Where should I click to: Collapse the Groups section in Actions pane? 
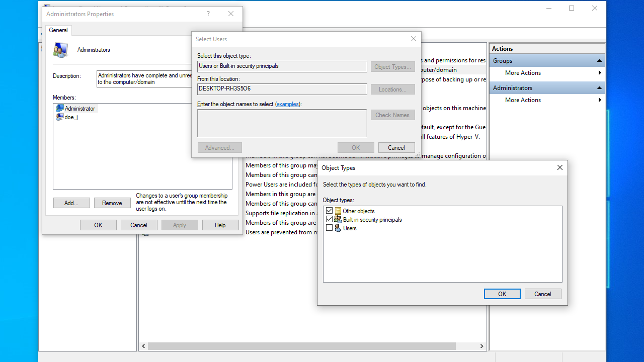(x=599, y=61)
